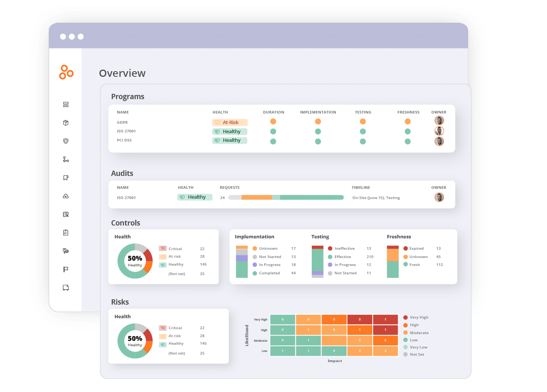Click the (Not set) row in Controls Health
This screenshot has width=547, height=392.
tap(186, 274)
